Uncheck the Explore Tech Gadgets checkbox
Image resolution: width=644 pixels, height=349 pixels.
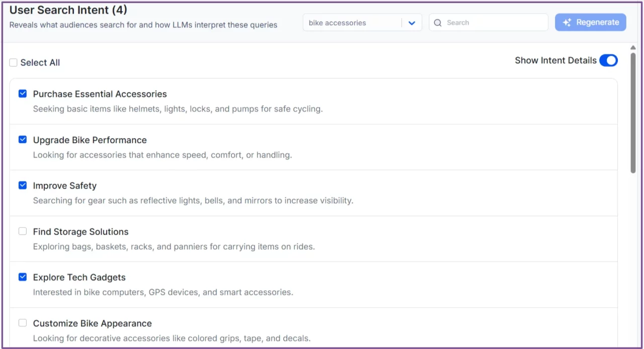[x=22, y=276]
